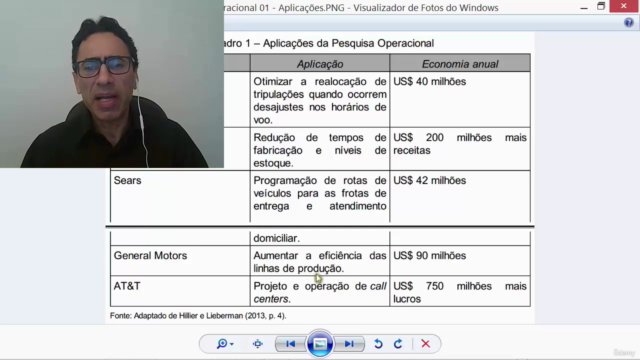Click the 'AT&T' table cell
The width and height of the screenshot is (640, 360).
coord(180,291)
